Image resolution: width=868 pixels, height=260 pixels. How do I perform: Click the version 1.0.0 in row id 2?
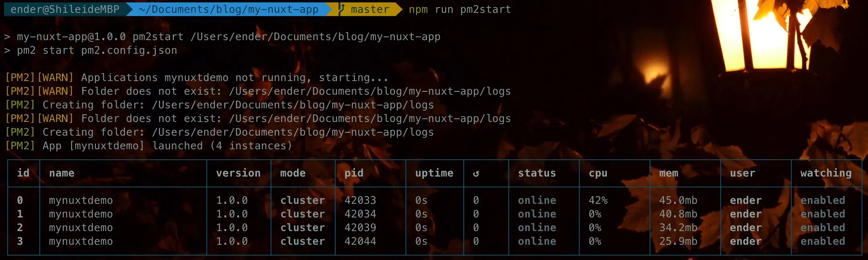point(232,227)
